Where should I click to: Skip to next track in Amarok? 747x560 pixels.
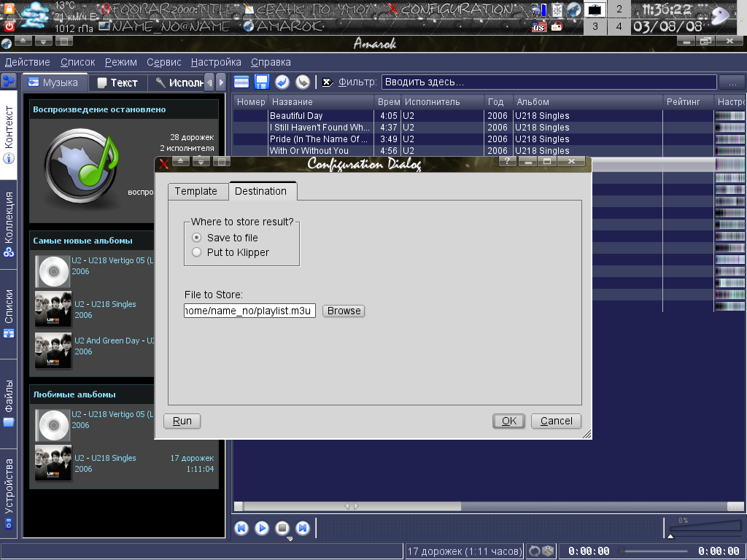[303, 528]
